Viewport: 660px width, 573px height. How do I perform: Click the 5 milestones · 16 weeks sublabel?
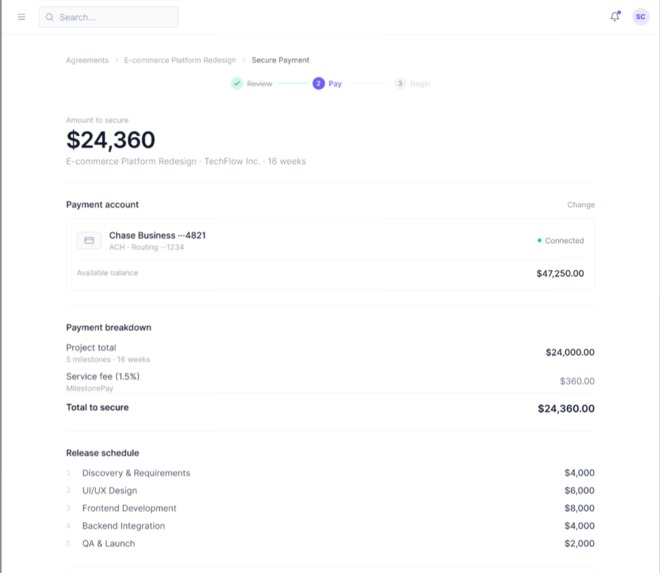click(x=108, y=359)
